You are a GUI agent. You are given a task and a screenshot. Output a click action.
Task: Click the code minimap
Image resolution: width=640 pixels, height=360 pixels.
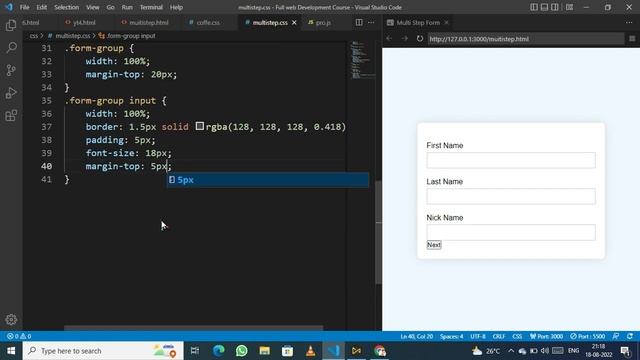click(362, 59)
